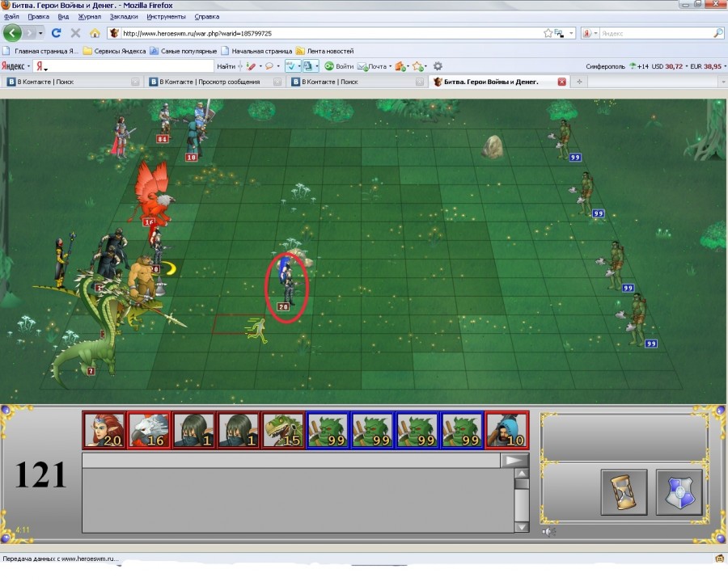Viewport: 728px width, 582px height.
Task: Open Начальная страница bookmark
Action: [x=256, y=51]
